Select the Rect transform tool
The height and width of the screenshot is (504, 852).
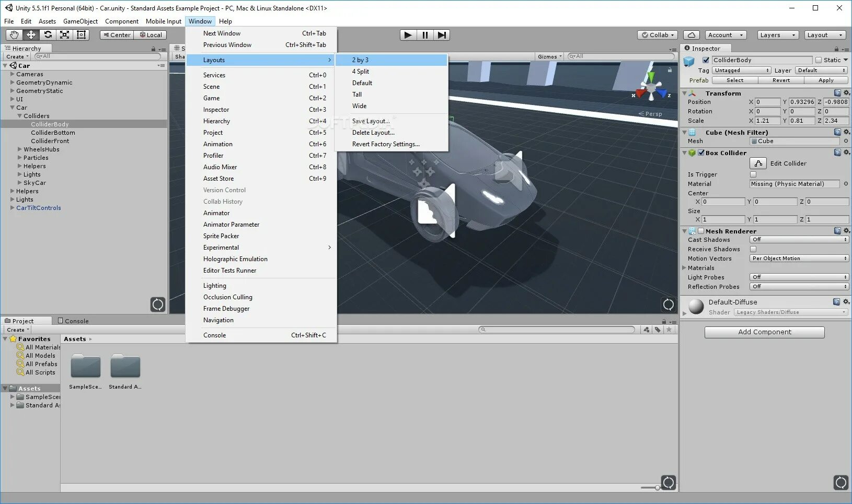pyautogui.click(x=81, y=35)
